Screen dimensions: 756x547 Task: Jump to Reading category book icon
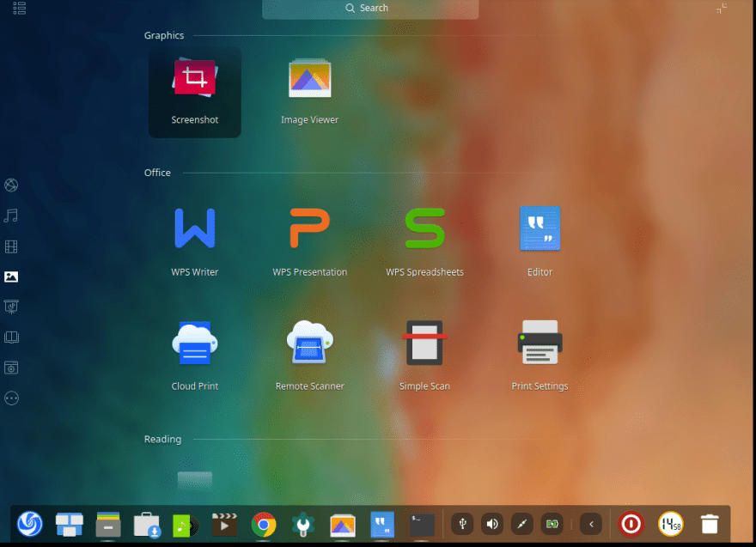pos(11,337)
